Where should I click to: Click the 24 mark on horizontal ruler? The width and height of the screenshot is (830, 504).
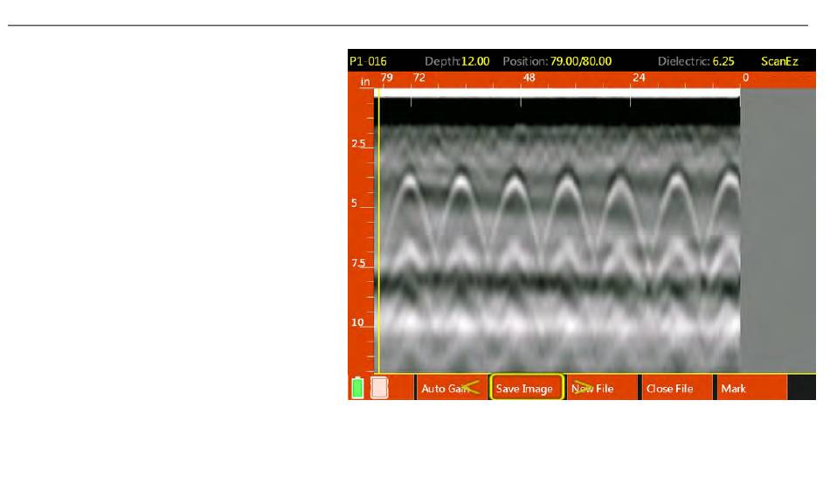639,79
